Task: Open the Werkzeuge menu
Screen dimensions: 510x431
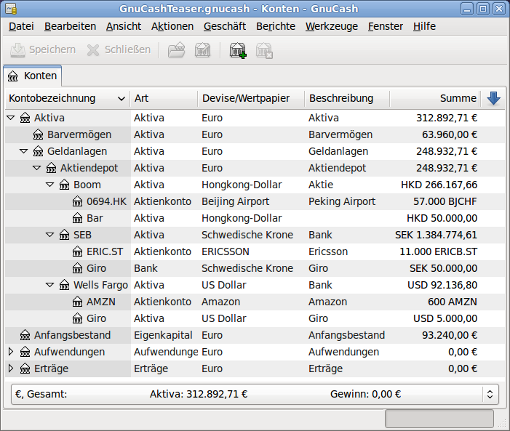Action: tap(332, 26)
